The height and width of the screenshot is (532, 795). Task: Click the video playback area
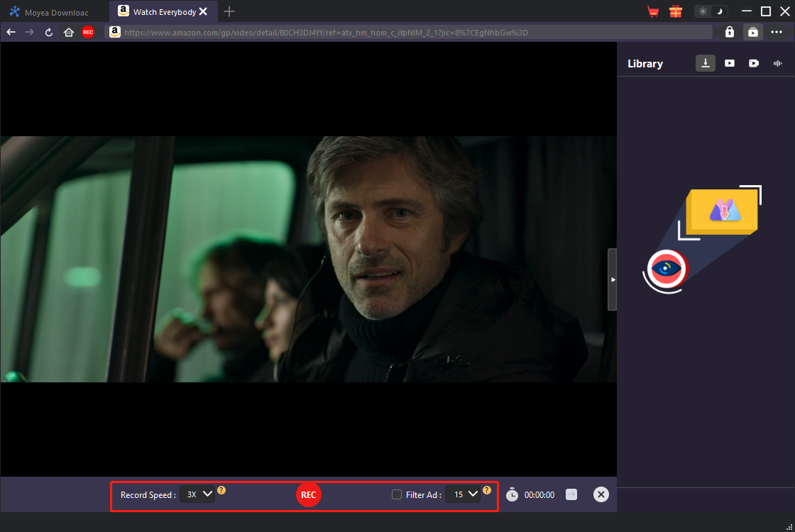tap(308, 259)
